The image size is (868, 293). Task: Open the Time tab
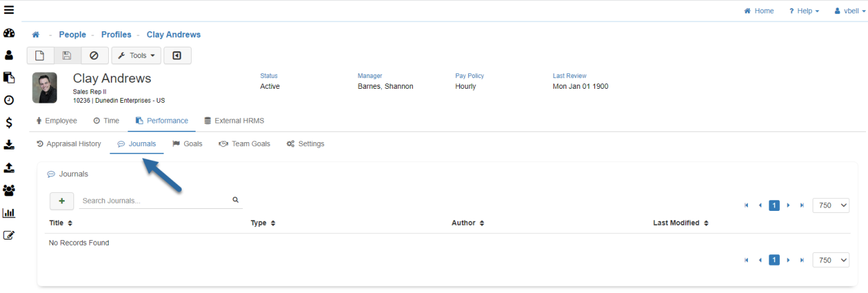pyautogui.click(x=106, y=121)
